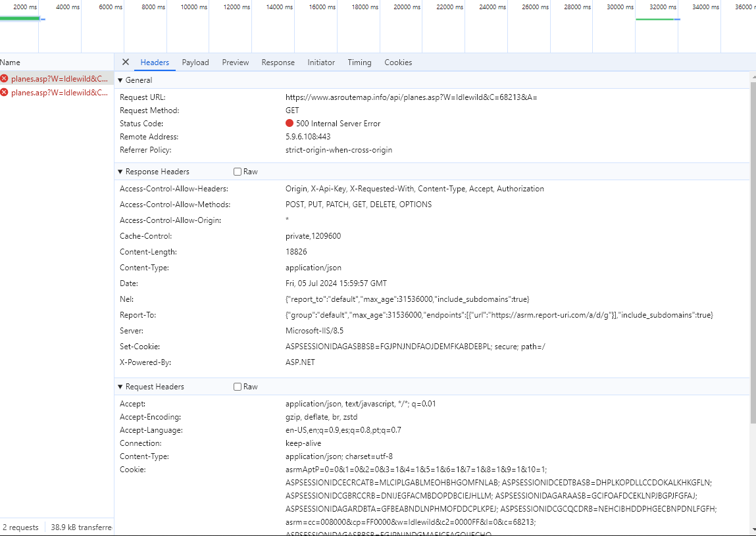Click the error icon of second planes.asp request
This screenshot has height=536, width=756.
(5, 93)
